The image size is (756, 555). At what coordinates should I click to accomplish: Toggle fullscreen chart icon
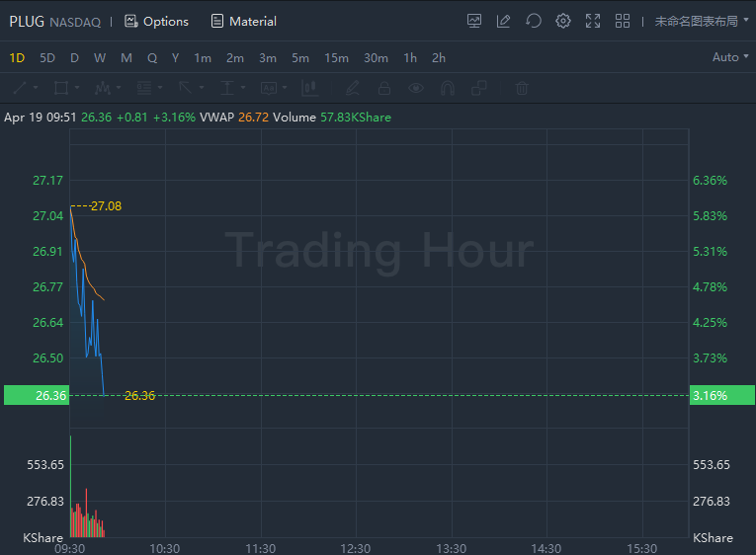[593, 21]
